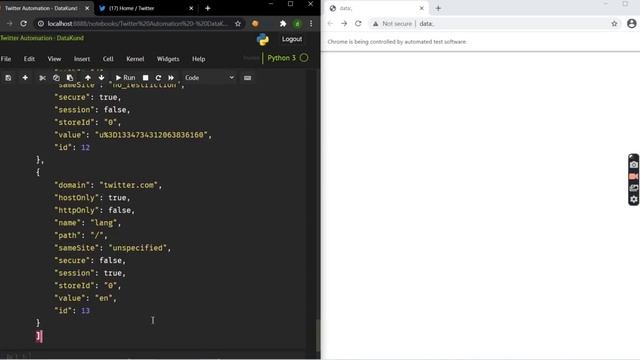Open the Cell menu
This screenshot has height=360, width=640.
coord(108,59)
